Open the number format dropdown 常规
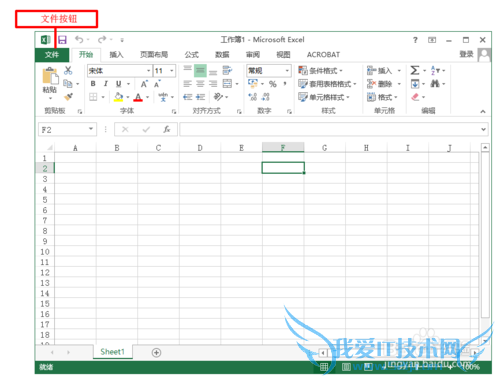The image size is (500, 381). [287, 71]
